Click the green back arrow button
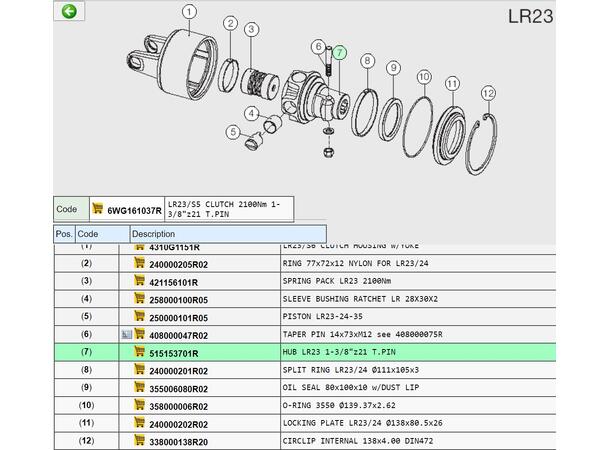 pyautogui.click(x=69, y=13)
